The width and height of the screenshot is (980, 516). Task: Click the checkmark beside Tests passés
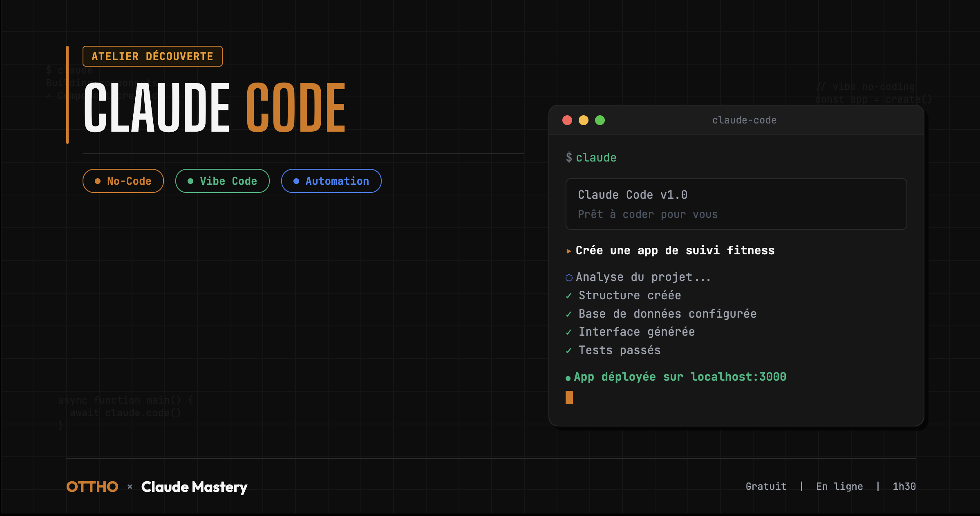569,350
